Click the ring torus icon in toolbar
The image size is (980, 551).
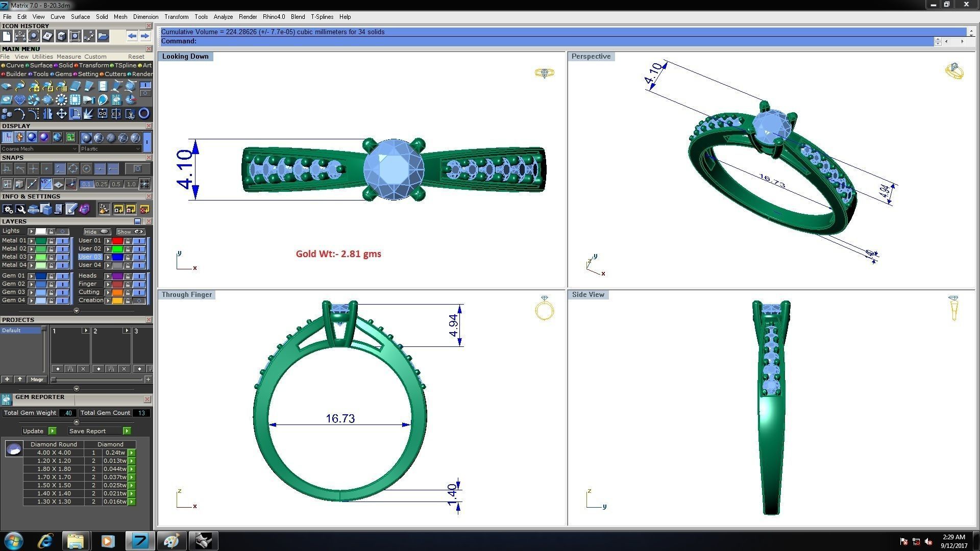point(144,114)
